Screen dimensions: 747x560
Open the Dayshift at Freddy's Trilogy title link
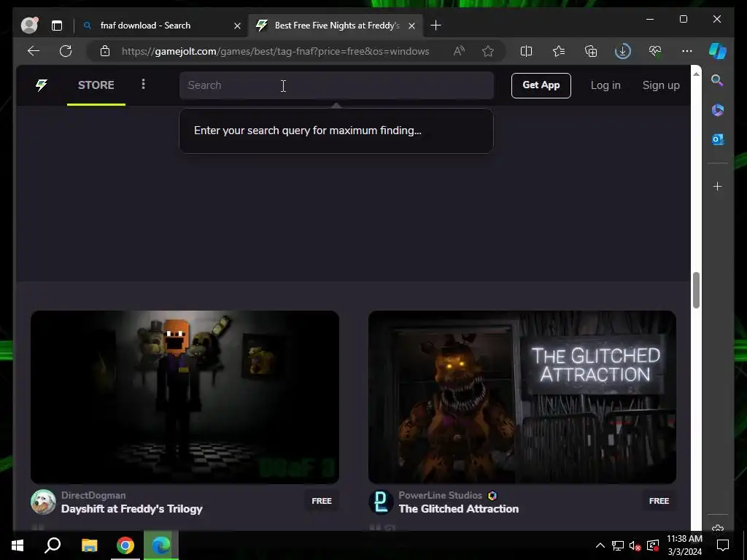pos(132,508)
